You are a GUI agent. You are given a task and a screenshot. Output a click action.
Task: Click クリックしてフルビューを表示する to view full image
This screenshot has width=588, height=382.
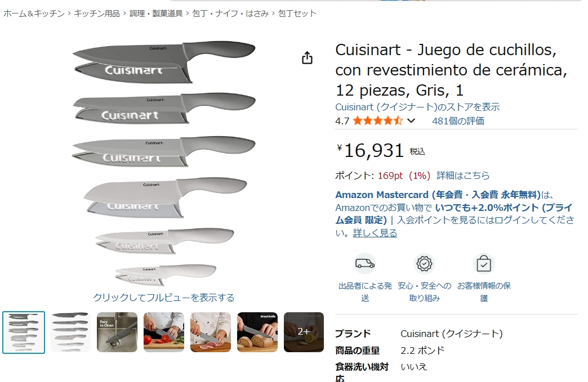(163, 298)
